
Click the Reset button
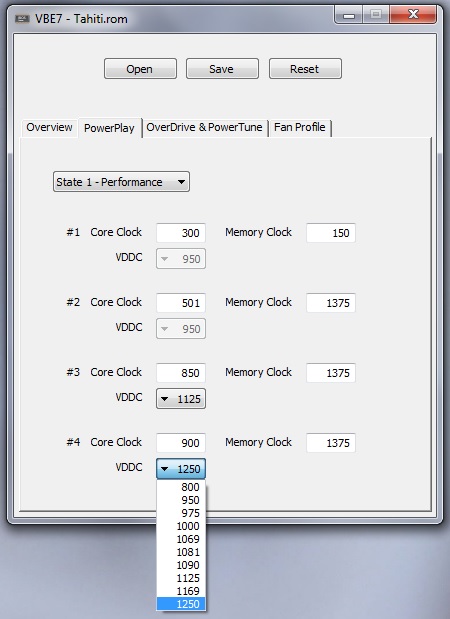point(305,69)
